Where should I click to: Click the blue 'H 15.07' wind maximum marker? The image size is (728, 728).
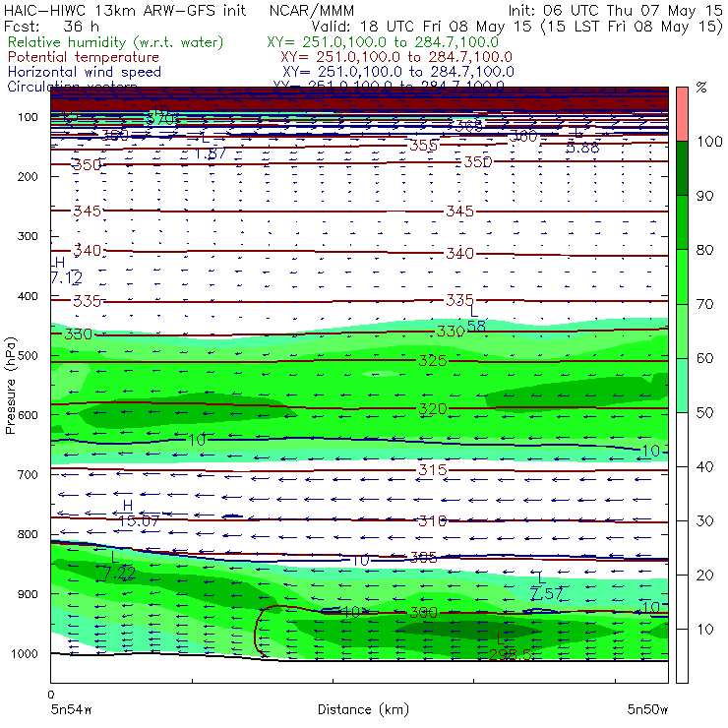(139, 514)
